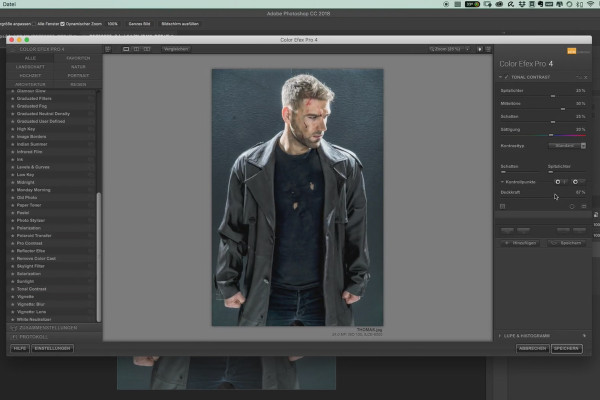
Task: Toggle the preview play arrow icon
Action: 480,49
